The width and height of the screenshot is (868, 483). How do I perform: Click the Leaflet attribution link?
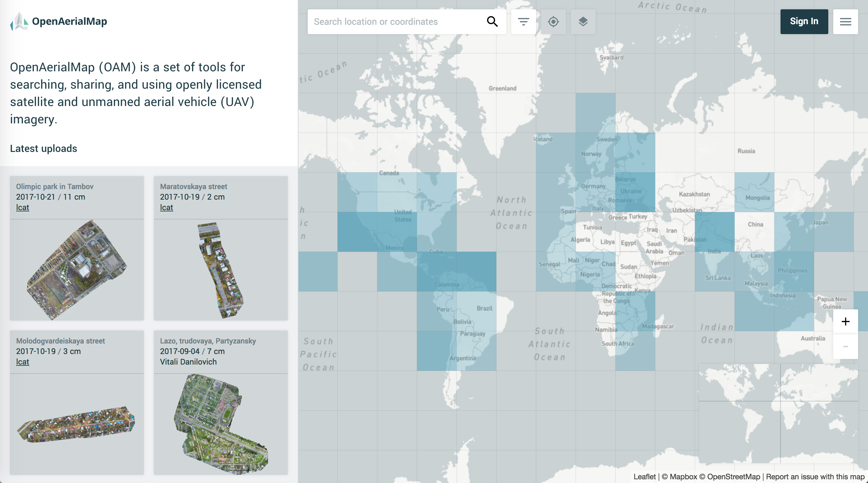pos(644,476)
